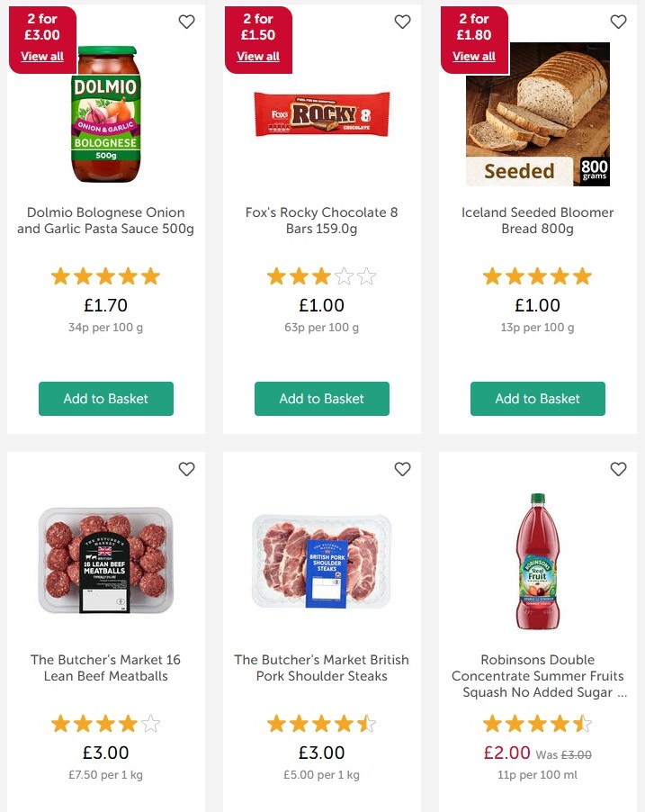
Task: Add Fox's Rocky Chocolate bars to basket
Action: point(321,398)
